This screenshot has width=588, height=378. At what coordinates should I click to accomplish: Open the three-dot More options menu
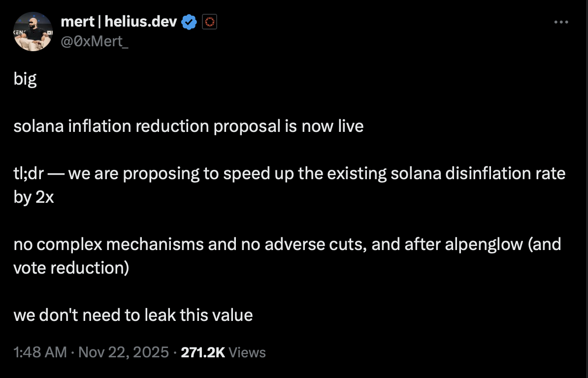click(561, 22)
